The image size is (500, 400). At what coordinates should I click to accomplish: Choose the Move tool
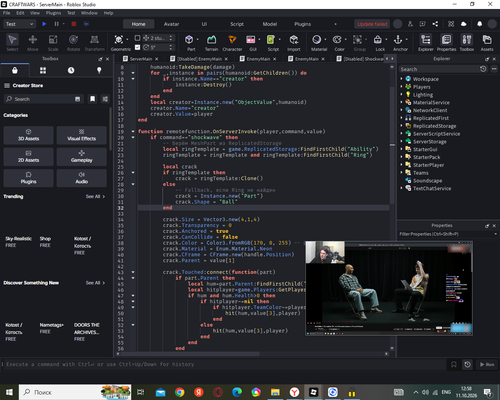pos(33,43)
